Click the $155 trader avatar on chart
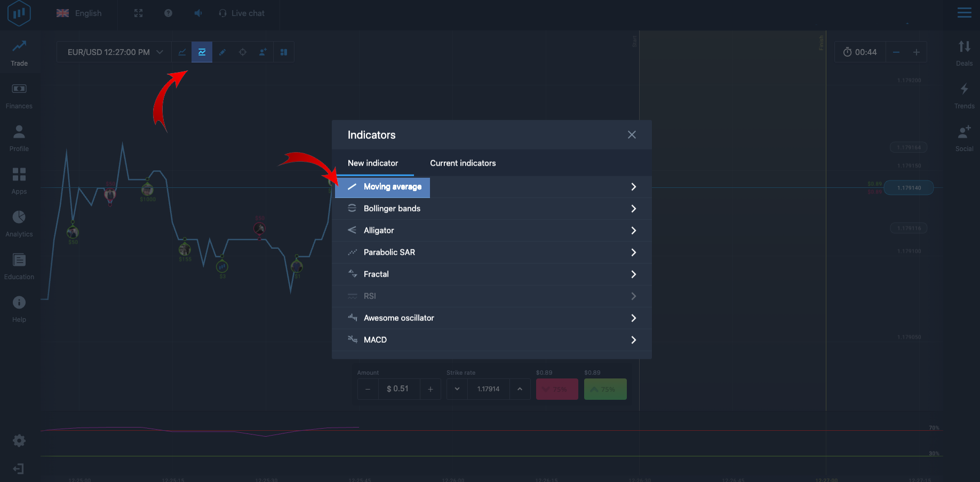The width and height of the screenshot is (980, 482). pyautogui.click(x=185, y=249)
